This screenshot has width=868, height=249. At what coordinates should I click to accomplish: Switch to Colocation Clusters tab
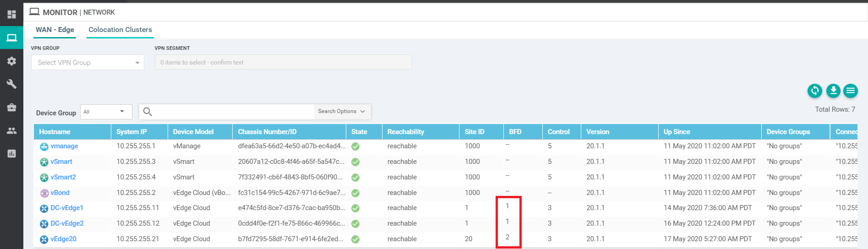pos(120,30)
